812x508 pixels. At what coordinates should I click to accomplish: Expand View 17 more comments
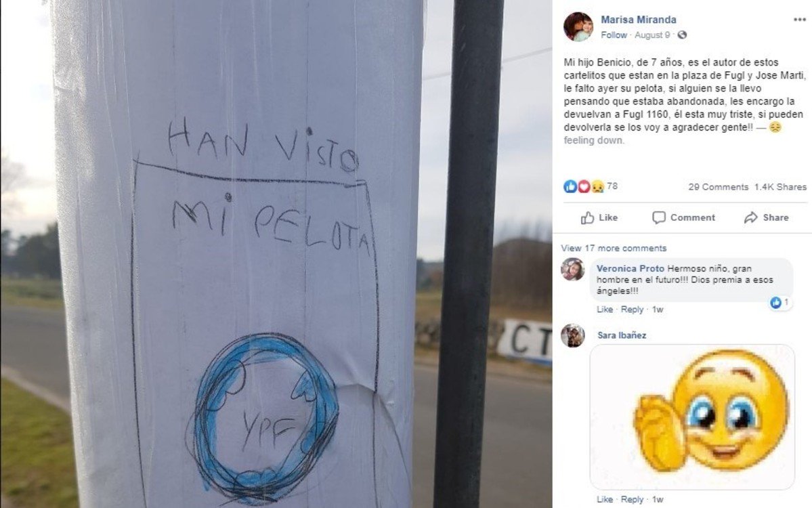click(614, 248)
